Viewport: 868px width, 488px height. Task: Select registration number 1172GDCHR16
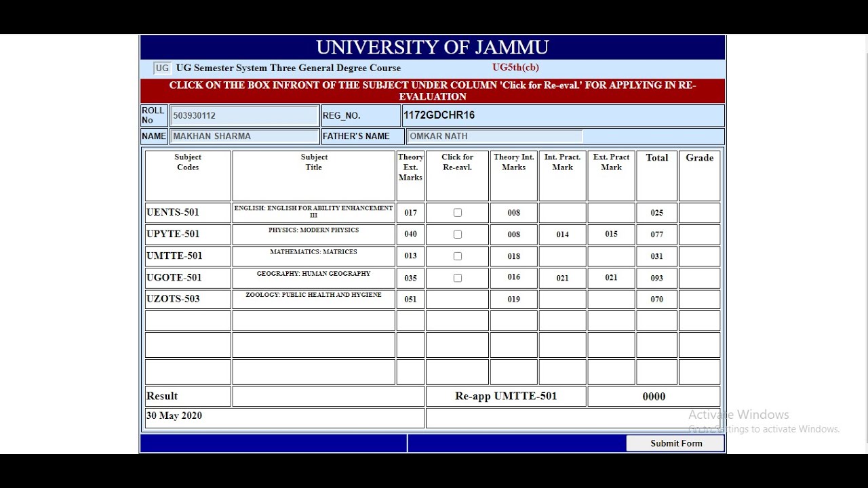coord(439,115)
